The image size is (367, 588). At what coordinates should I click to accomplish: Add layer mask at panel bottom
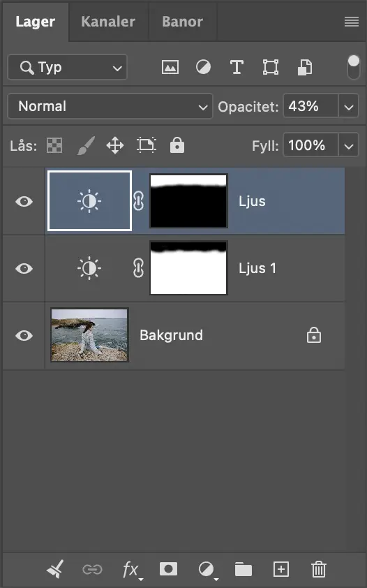(168, 569)
